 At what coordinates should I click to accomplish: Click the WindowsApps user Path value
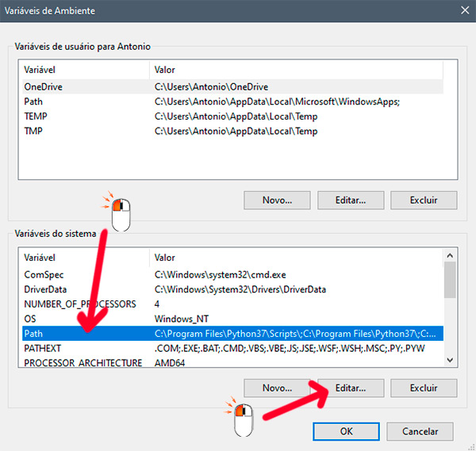point(277,101)
